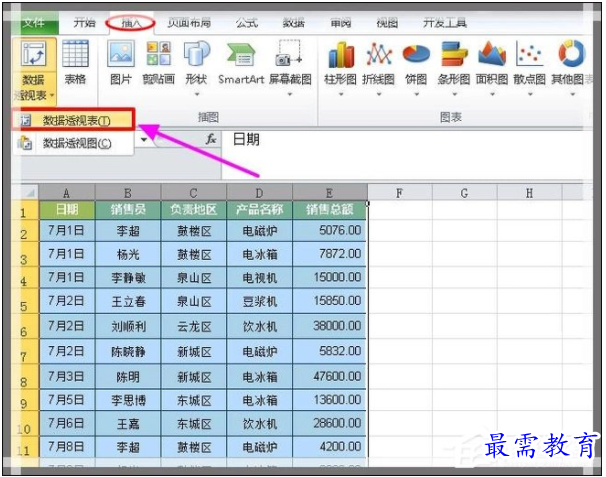606x477 pixels.
Task: Expand the Screenshot dropdown arrow
Action: point(289,94)
